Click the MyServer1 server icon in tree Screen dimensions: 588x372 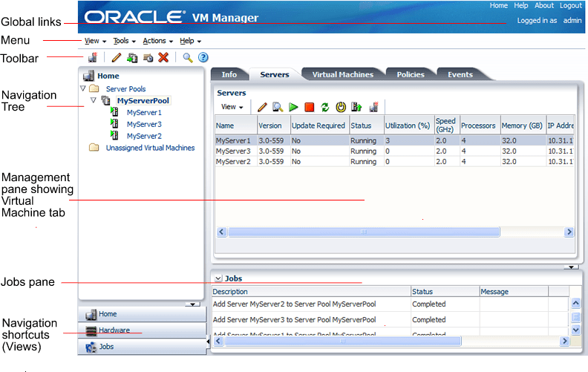tap(114, 112)
